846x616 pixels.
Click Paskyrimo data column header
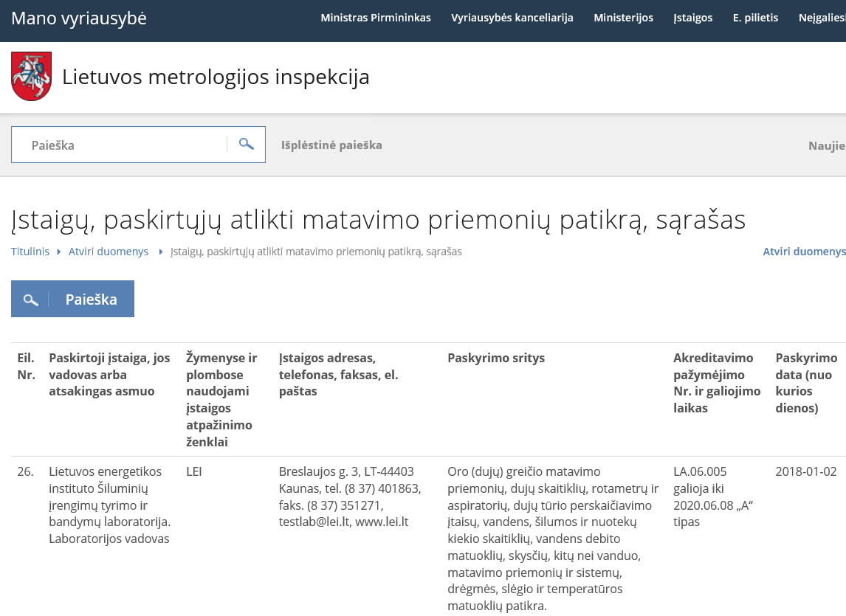click(806, 383)
